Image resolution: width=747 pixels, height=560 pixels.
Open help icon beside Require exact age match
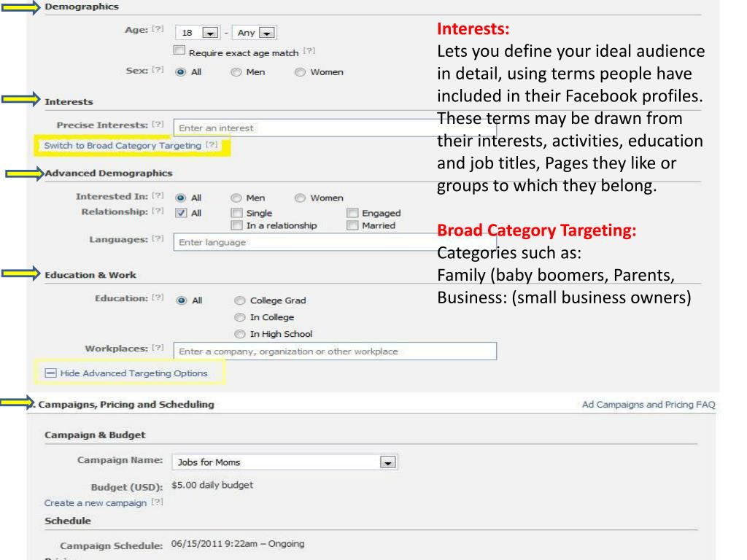(309, 50)
